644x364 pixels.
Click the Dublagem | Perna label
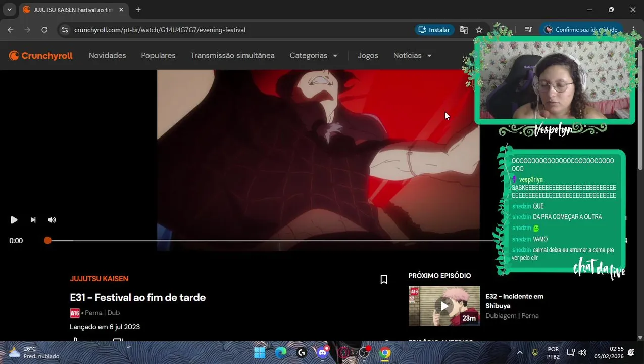[512, 315]
